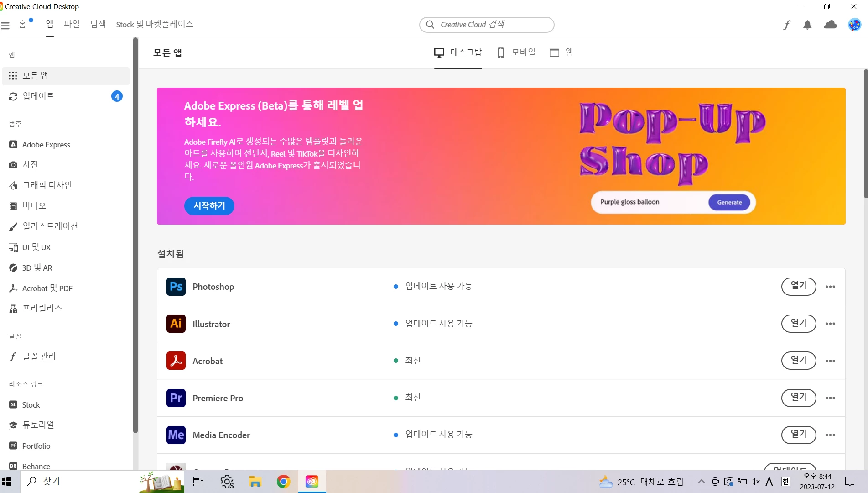Open 업데이트 in sidebar
The height and width of the screenshot is (493, 868).
tap(66, 96)
